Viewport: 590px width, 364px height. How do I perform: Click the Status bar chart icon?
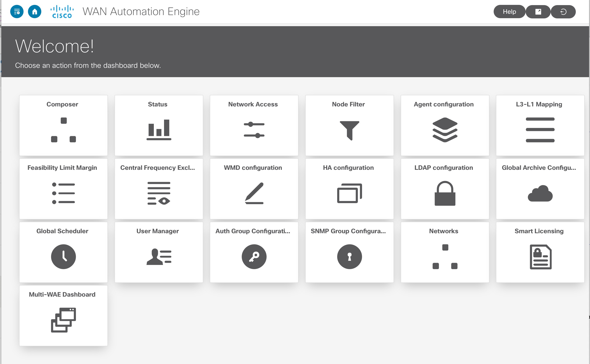(x=158, y=130)
